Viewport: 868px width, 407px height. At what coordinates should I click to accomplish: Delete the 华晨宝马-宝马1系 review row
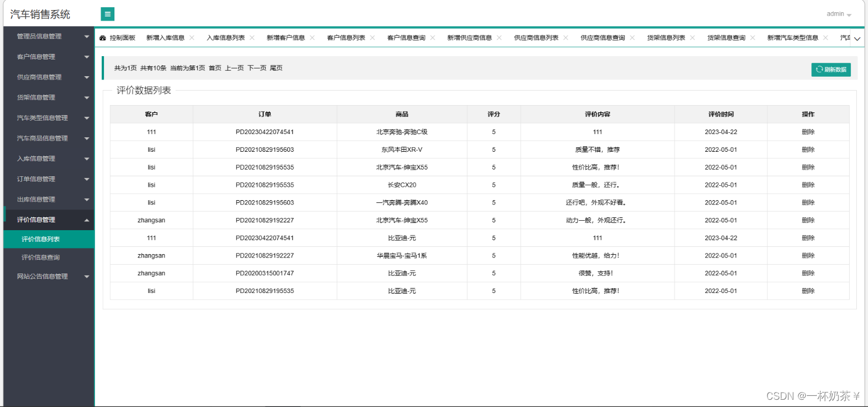(x=808, y=255)
